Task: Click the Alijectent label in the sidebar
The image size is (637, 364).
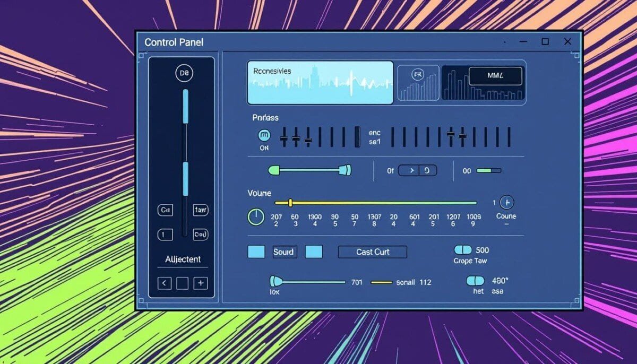Action: (x=183, y=259)
